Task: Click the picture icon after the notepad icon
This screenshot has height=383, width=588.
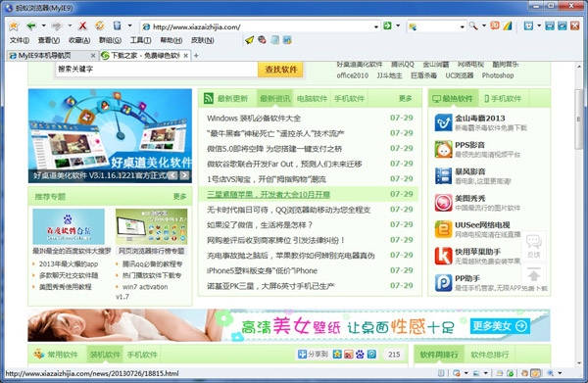Action: (287, 40)
